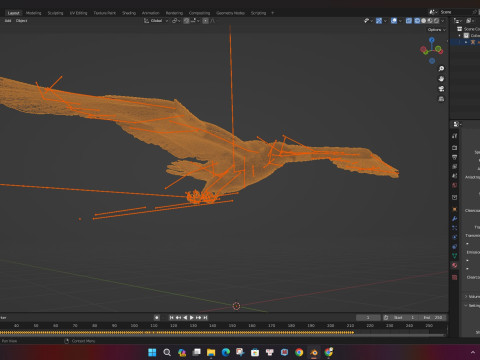Expand the Options dropdown in viewport
This screenshot has height=360, width=480.
[x=437, y=30]
